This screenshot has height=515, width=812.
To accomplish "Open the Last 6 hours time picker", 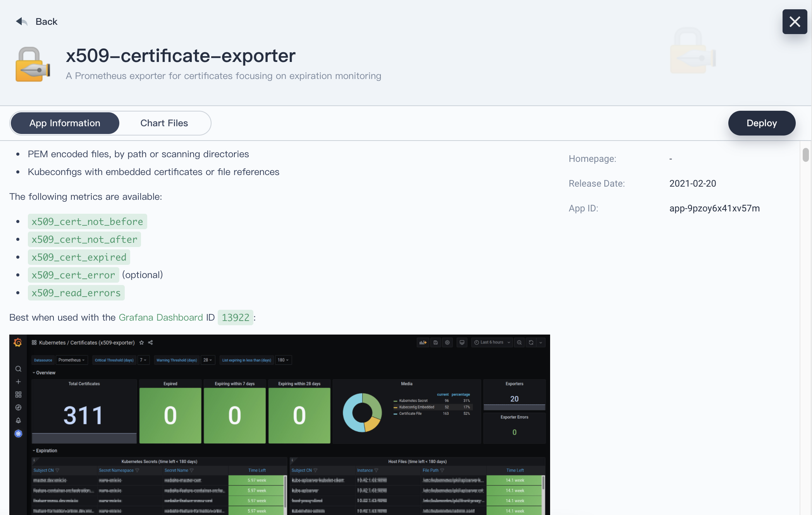I will [492, 343].
